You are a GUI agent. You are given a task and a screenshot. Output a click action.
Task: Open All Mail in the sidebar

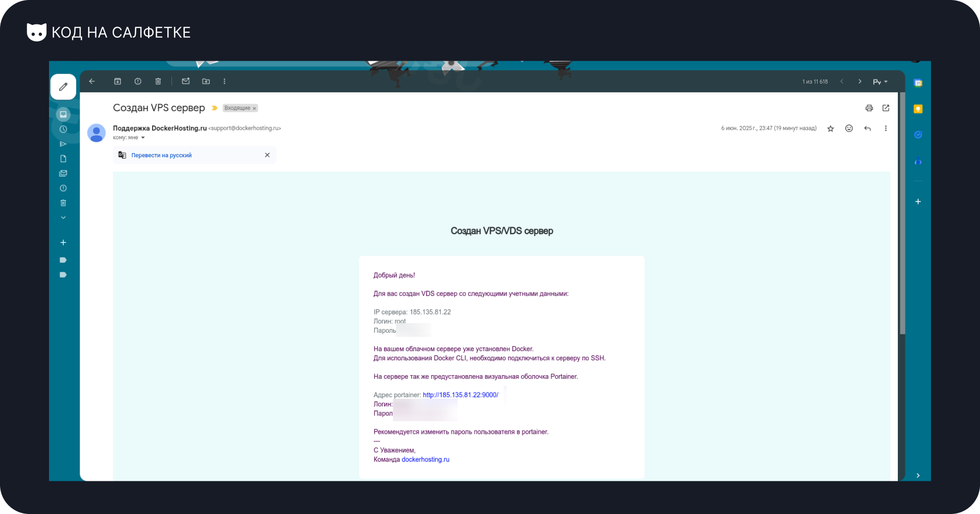[63, 174]
